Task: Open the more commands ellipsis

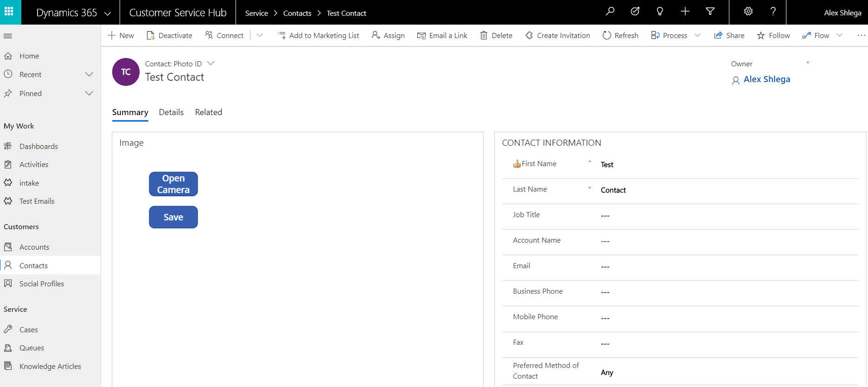Action: (862, 35)
